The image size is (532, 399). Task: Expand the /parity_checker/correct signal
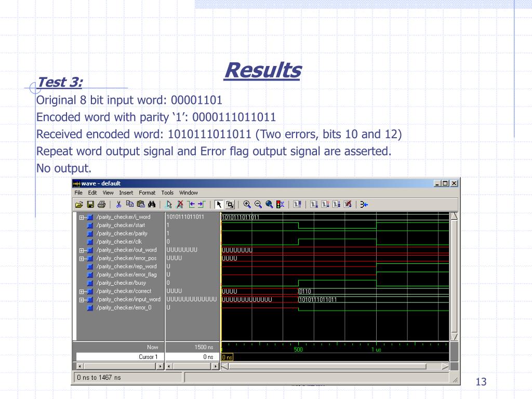point(82,292)
